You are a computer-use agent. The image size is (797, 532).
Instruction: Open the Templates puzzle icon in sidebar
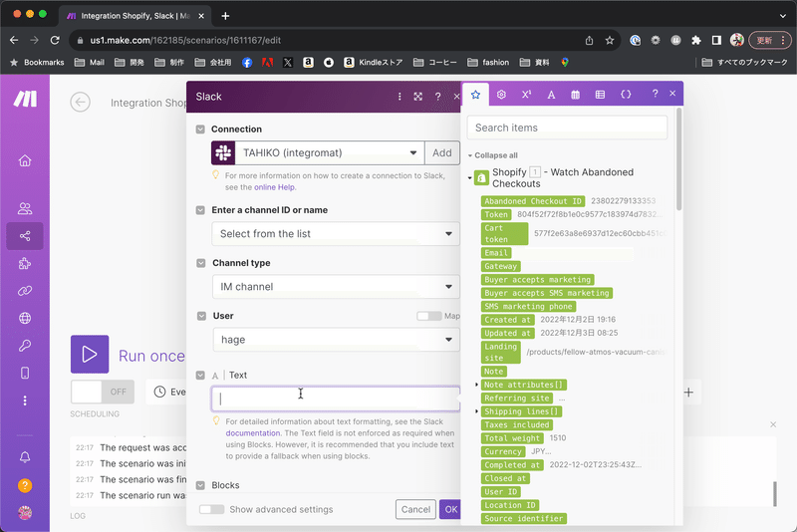pos(24,263)
